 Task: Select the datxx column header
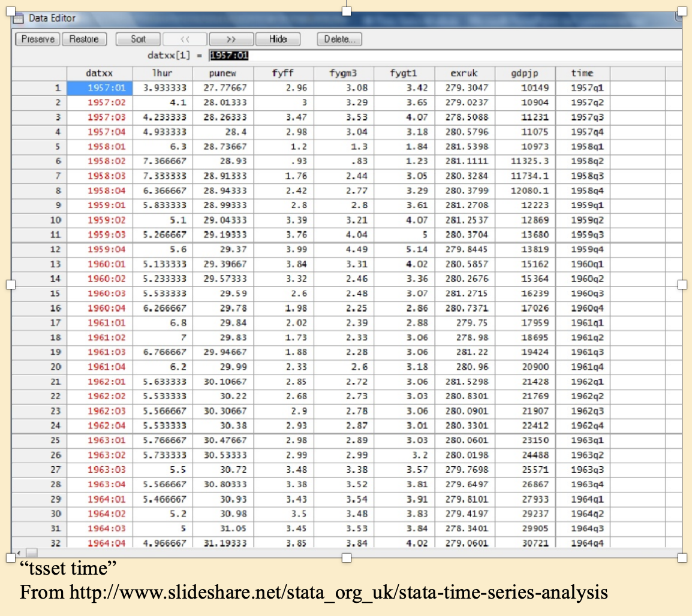tap(99, 73)
